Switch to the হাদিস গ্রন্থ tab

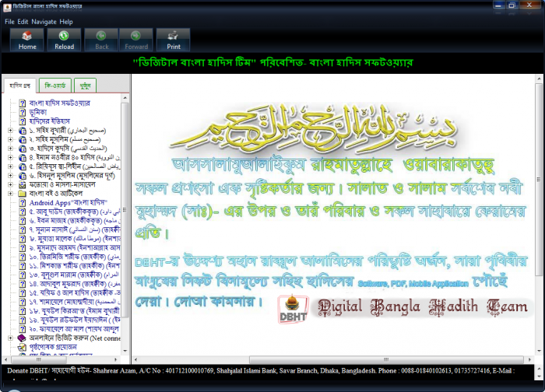[x=19, y=86]
